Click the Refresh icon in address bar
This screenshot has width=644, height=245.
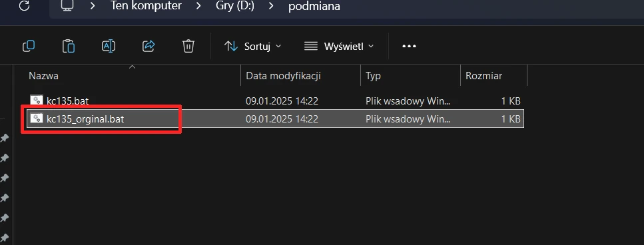tap(24, 6)
